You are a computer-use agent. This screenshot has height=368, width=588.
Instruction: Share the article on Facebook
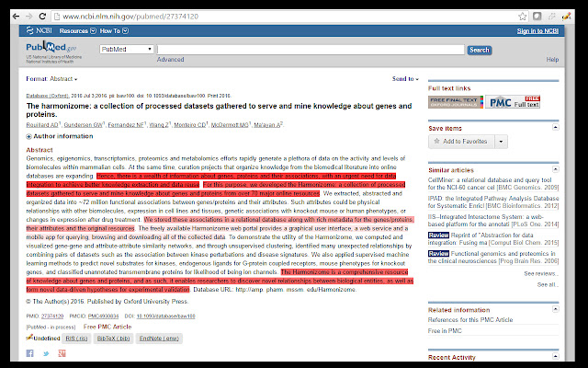pyautogui.click(x=31, y=352)
